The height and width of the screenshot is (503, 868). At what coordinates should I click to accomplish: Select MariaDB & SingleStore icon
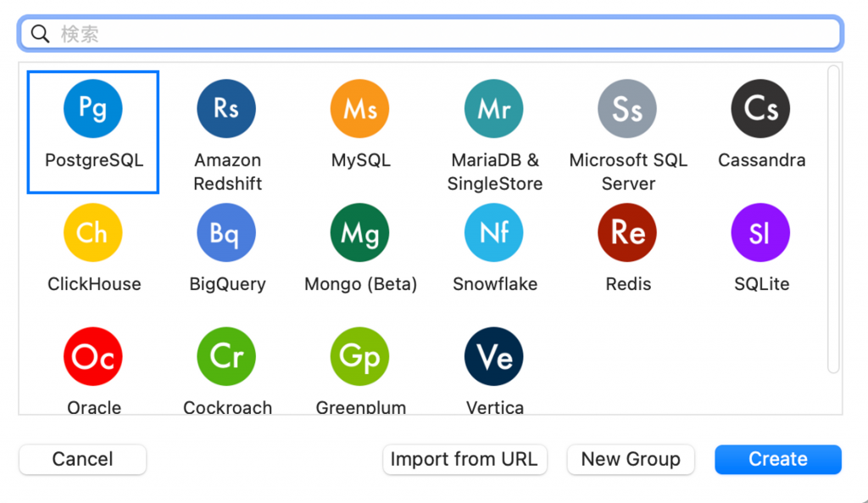click(x=494, y=109)
